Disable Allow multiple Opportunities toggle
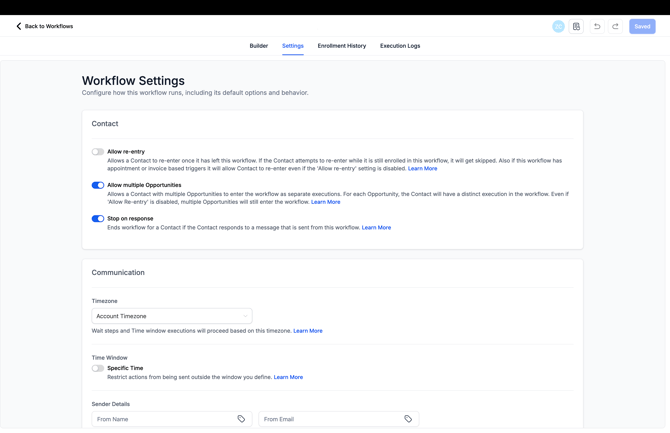The width and height of the screenshot is (670, 433). 98,185
